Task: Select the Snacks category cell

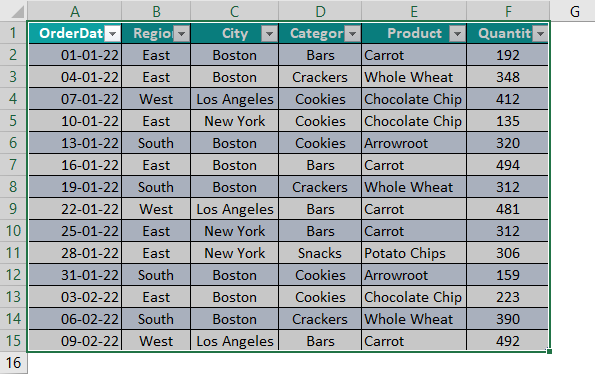Action: click(320, 253)
